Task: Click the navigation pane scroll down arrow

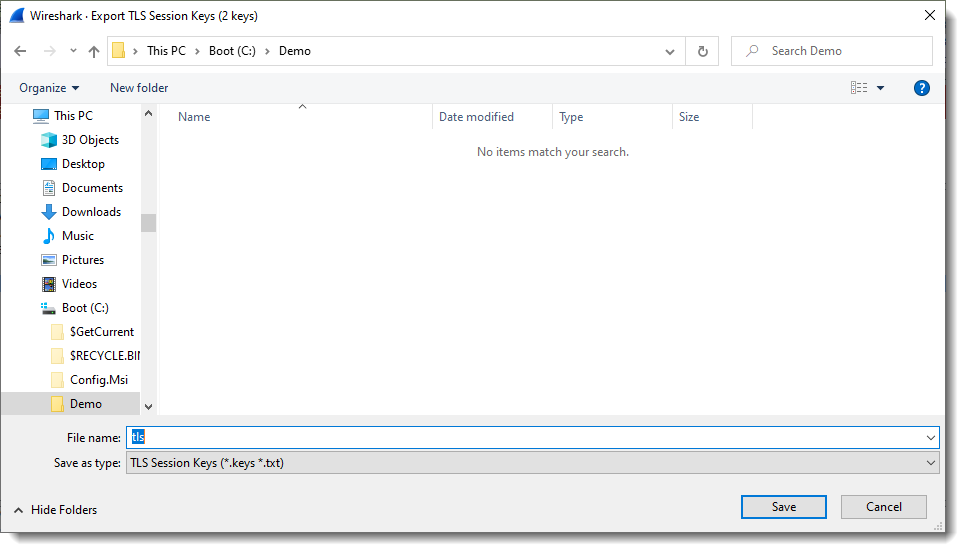Action: (x=148, y=406)
